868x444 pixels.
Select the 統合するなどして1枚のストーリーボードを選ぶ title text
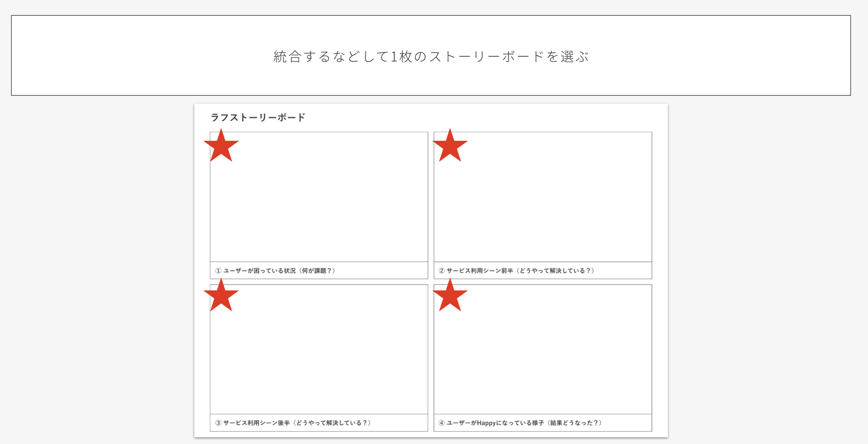pos(431,57)
